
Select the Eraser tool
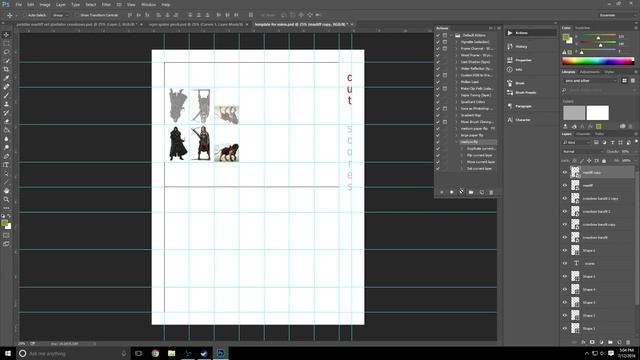coord(6,121)
